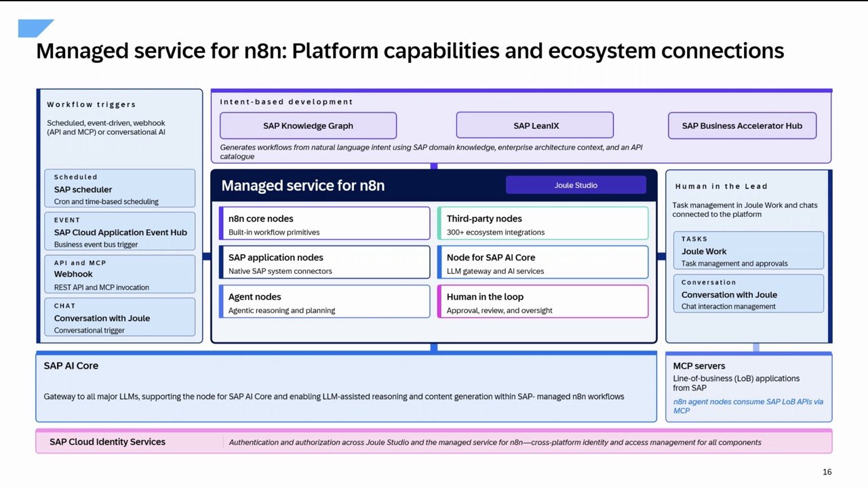Select the Conversation with Joule chat interaction management card
868x488 pixels.
click(749, 293)
